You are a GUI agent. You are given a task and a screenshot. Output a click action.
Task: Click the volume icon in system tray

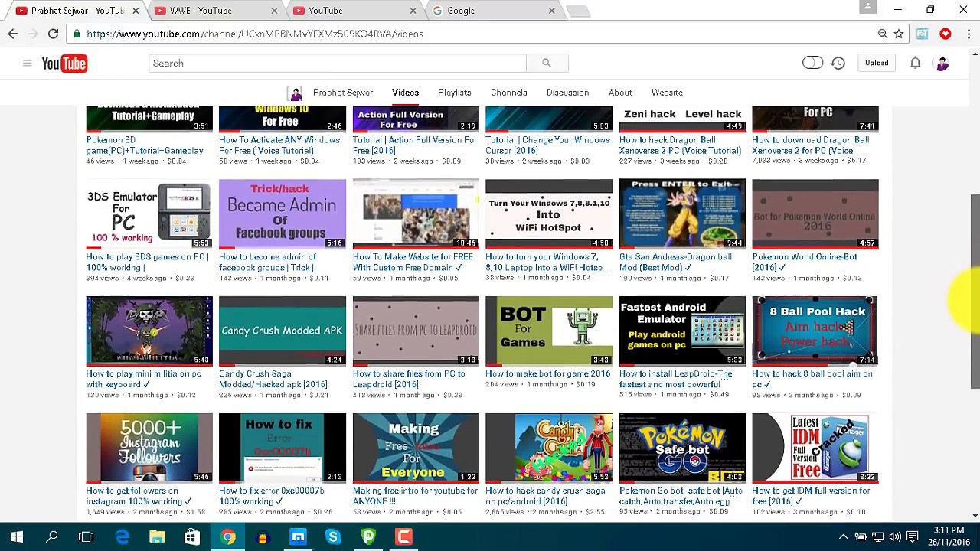(x=895, y=537)
